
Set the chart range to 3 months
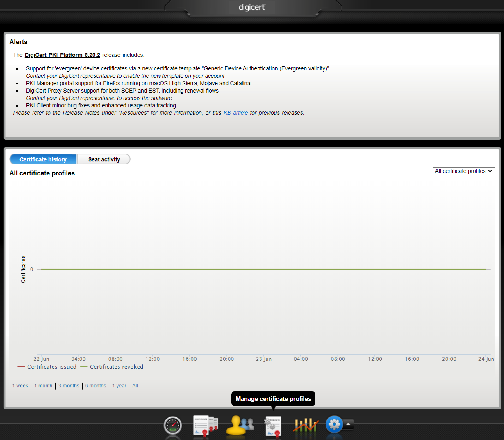69,385
